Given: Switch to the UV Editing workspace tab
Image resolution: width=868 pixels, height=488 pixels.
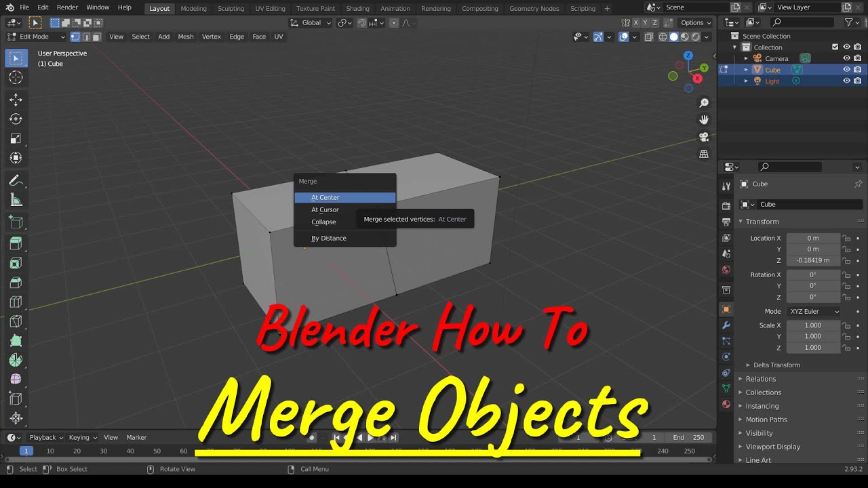Looking at the screenshot, I should coord(270,9).
